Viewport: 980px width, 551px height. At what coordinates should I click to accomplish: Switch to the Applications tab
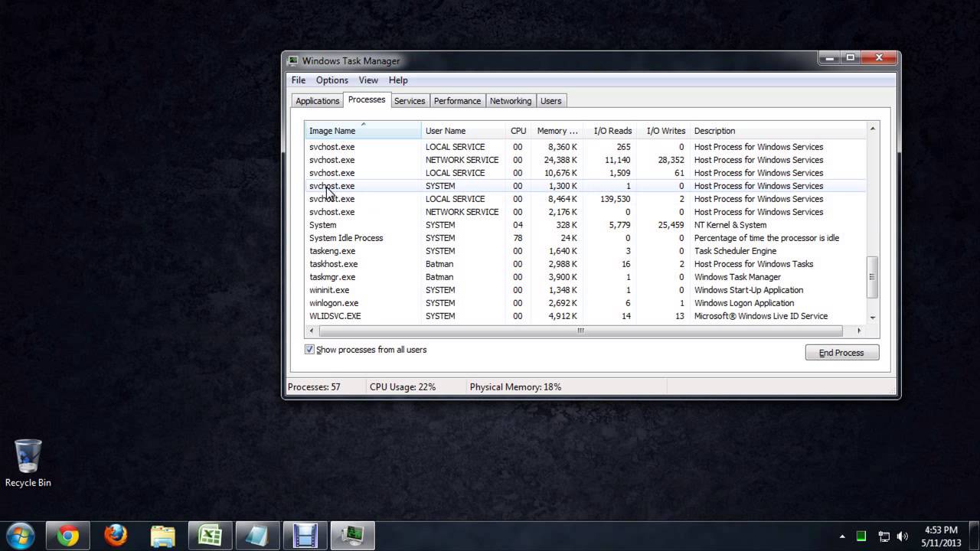(317, 101)
